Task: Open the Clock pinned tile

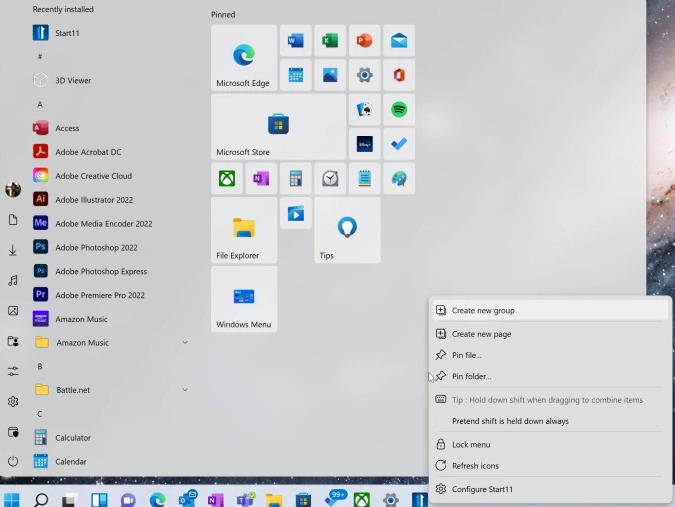Action: (330, 178)
